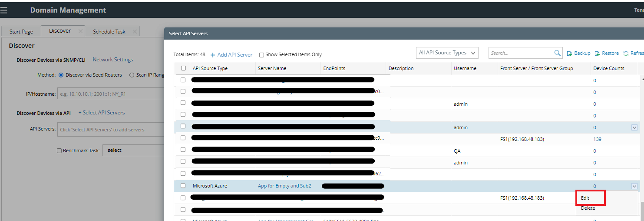The height and width of the screenshot is (221, 644).
Task: Open App for Empty and Sub2 server
Action: tap(284, 186)
